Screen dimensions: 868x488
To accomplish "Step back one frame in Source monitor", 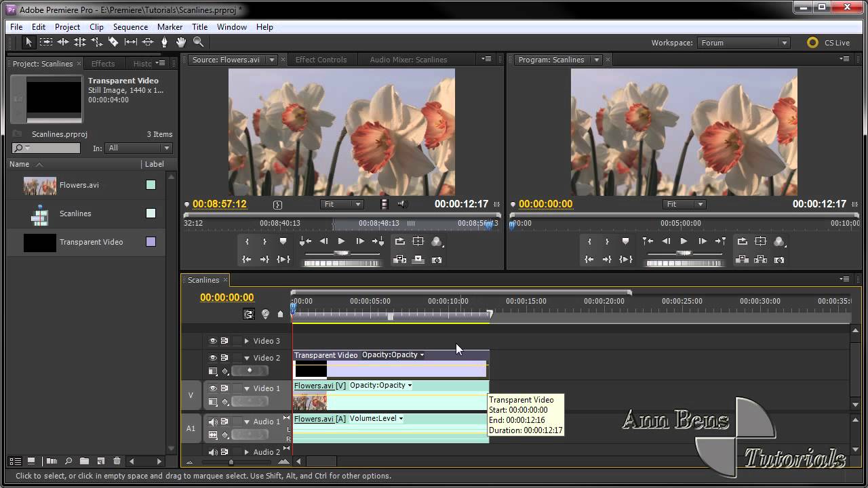I will click(x=323, y=241).
